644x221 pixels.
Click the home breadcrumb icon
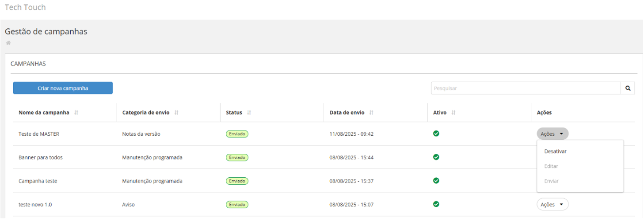8,43
